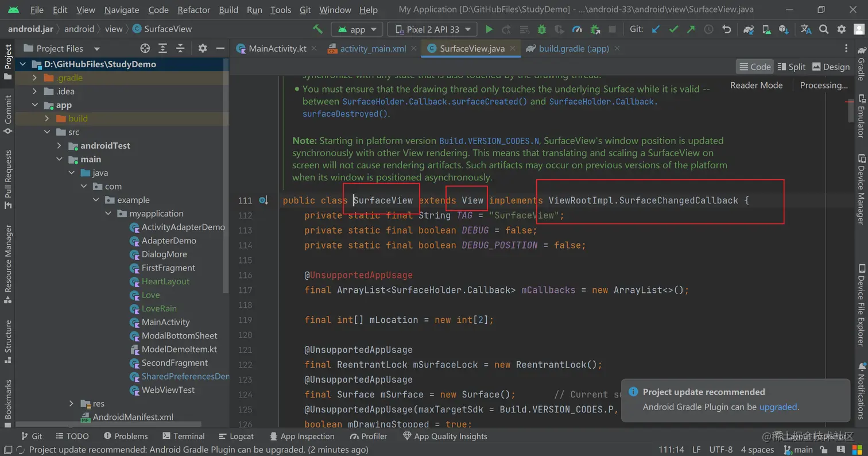Viewport: 868px width, 456px height.
Task: Collapse the myapplication package node
Action: tap(108, 214)
